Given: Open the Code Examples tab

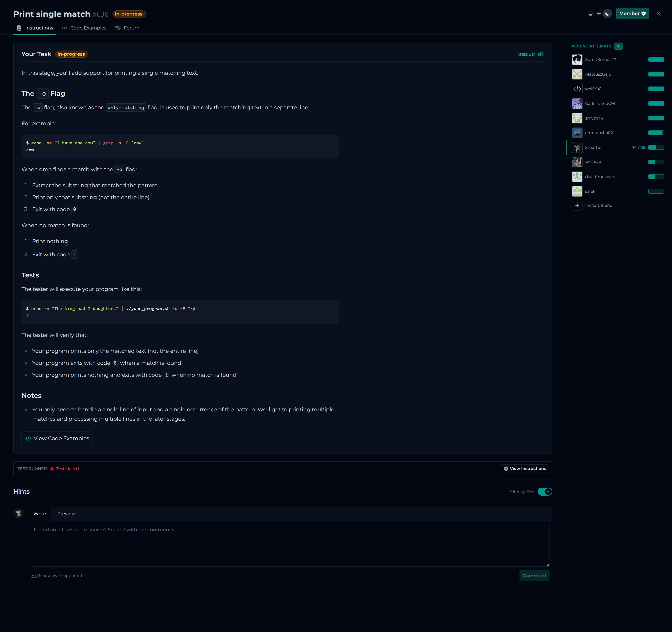Looking at the screenshot, I should (x=84, y=28).
